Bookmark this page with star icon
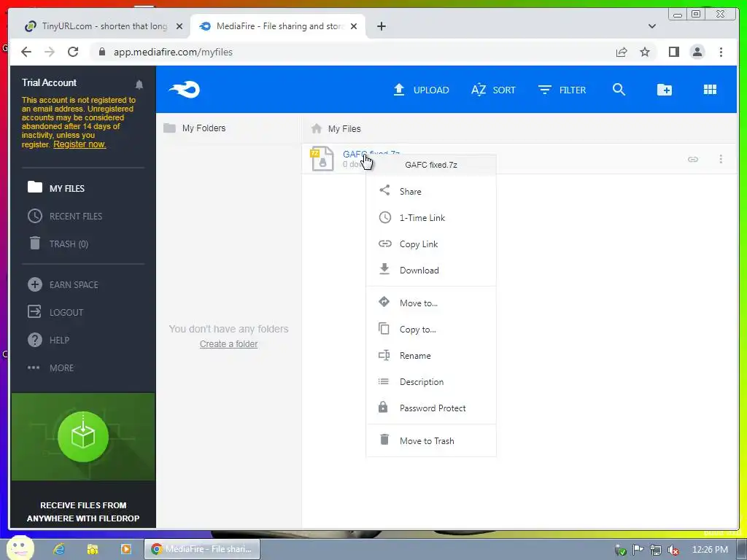The height and width of the screenshot is (560, 747). [x=645, y=52]
